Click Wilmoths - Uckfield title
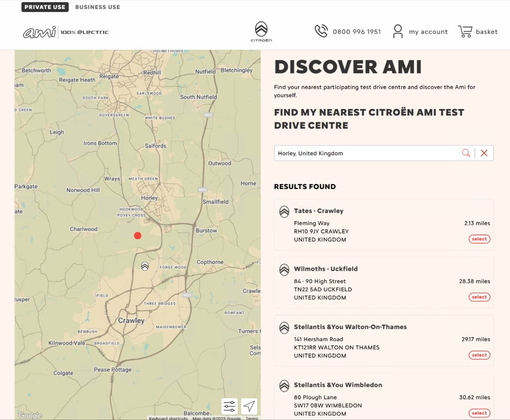The height and width of the screenshot is (420, 510). [x=326, y=269]
